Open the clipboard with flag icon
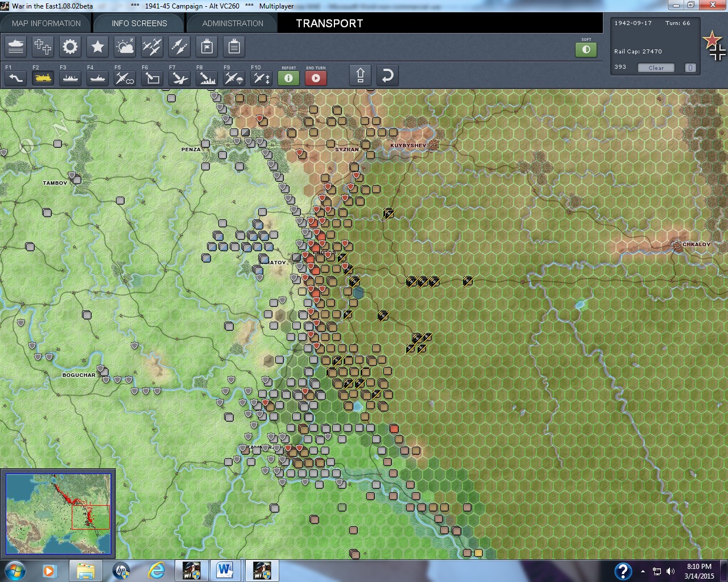 tap(207, 47)
